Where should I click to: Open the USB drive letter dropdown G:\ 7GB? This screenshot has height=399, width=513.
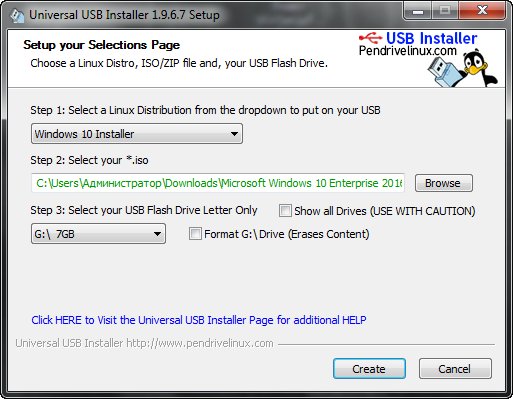98,234
